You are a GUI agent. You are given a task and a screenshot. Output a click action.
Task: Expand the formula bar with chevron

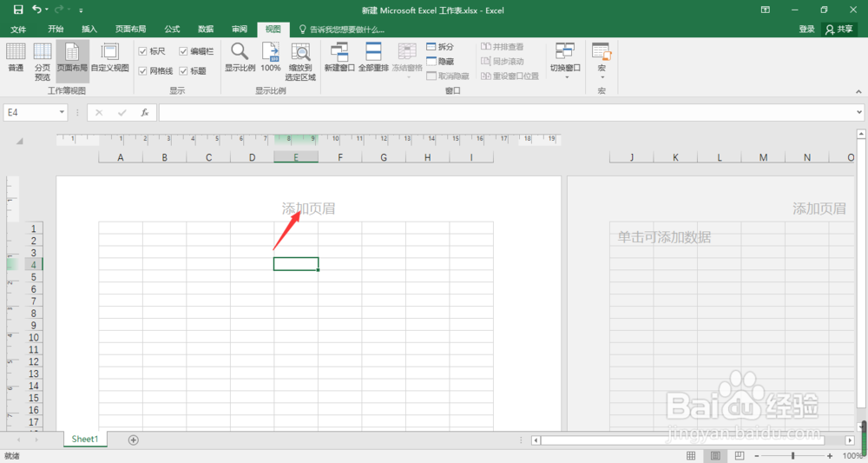(859, 112)
